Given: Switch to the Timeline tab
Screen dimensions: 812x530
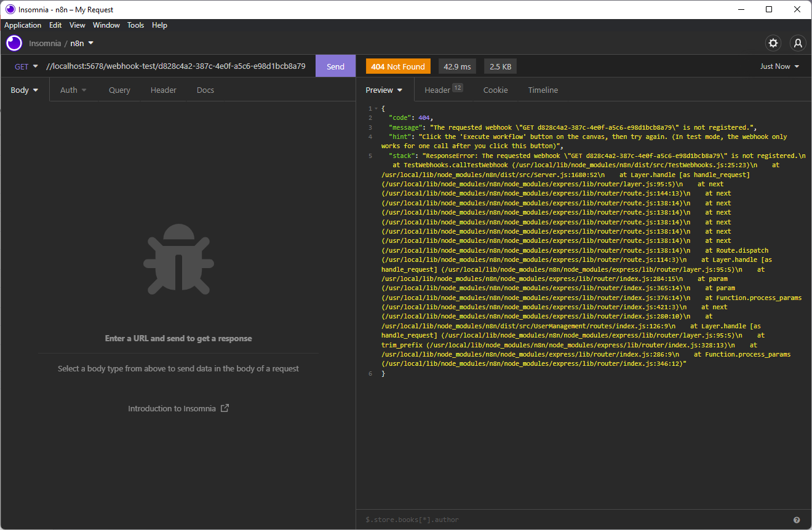Looking at the screenshot, I should click(x=543, y=90).
